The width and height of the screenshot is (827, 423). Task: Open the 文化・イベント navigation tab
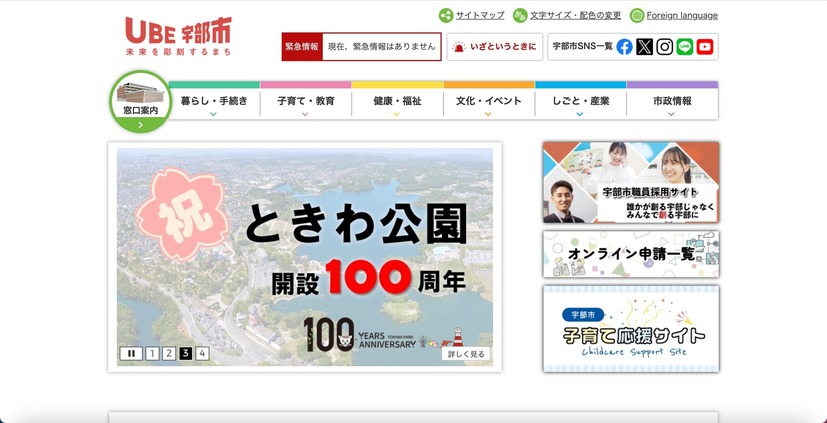pyautogui.click(x=489, y=102)
